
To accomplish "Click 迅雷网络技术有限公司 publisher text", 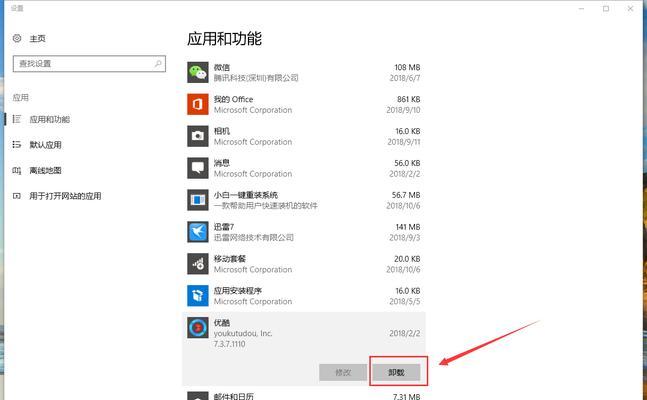I will 254,237.
